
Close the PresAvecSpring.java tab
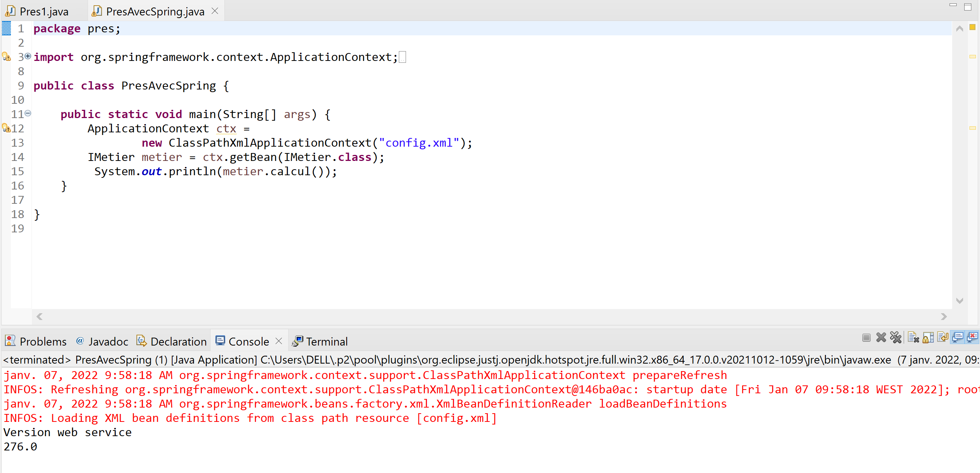point(215,11)
